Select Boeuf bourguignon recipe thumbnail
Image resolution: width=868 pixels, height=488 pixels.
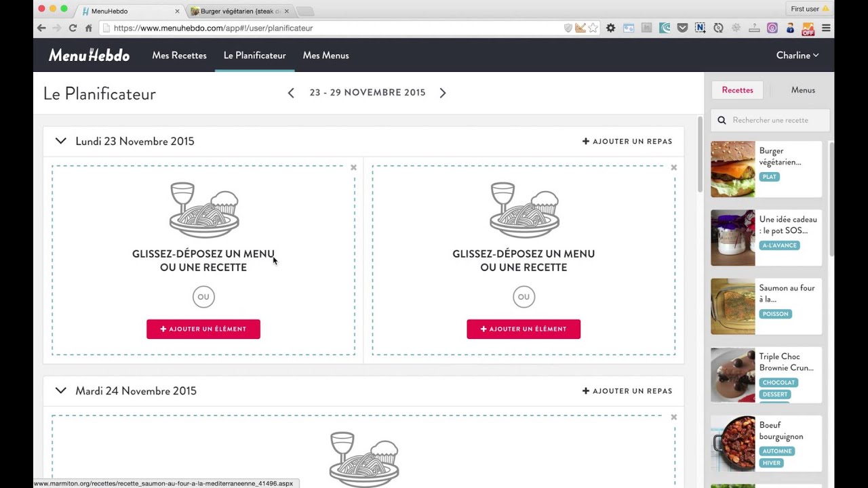point(732,443)
